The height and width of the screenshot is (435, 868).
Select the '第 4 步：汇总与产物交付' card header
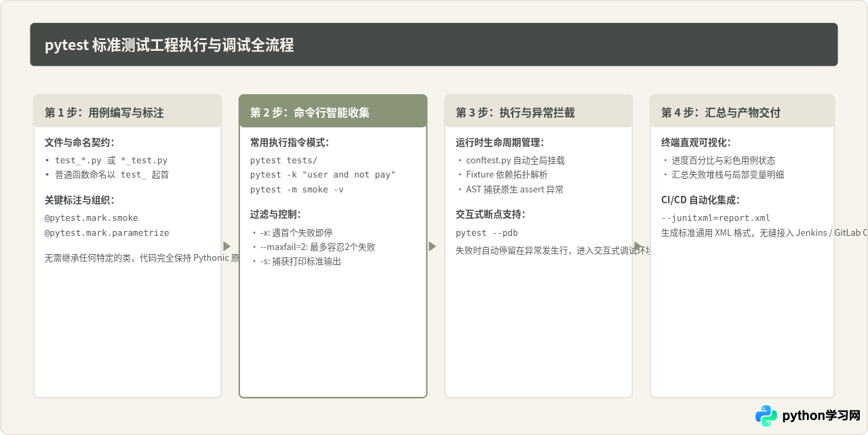point(742,111)
